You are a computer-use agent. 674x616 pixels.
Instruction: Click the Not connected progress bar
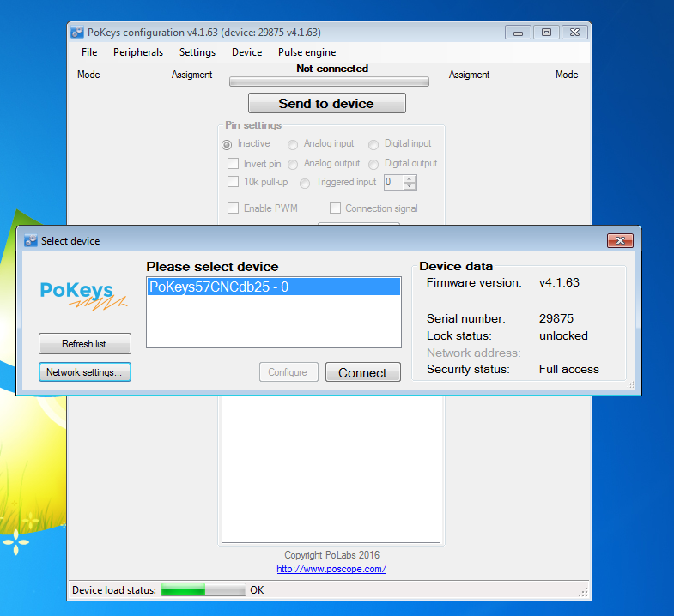pyautogui.click(x=329, y=82)
